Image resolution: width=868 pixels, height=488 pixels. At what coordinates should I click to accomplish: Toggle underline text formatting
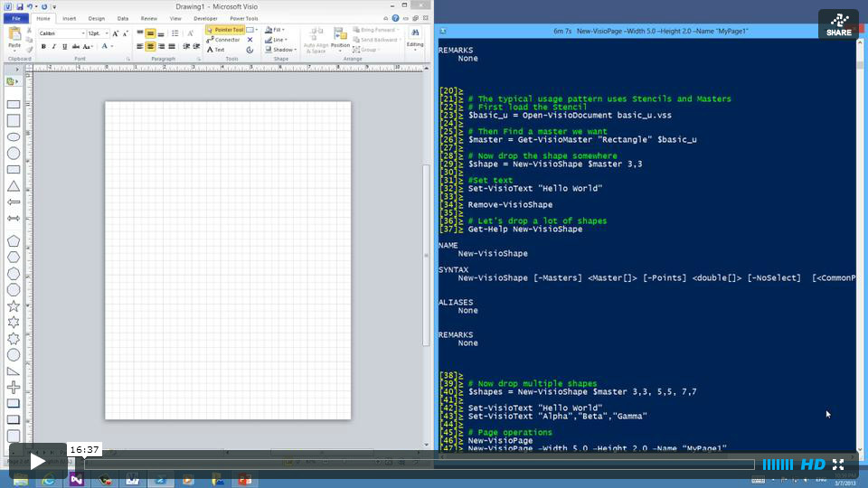pyautogui.click(x=62, y=46)
